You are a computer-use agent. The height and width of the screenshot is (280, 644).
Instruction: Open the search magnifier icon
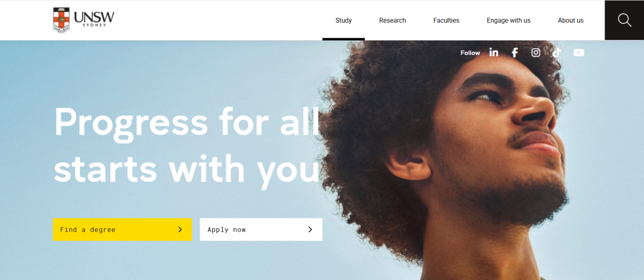point(624,20)
